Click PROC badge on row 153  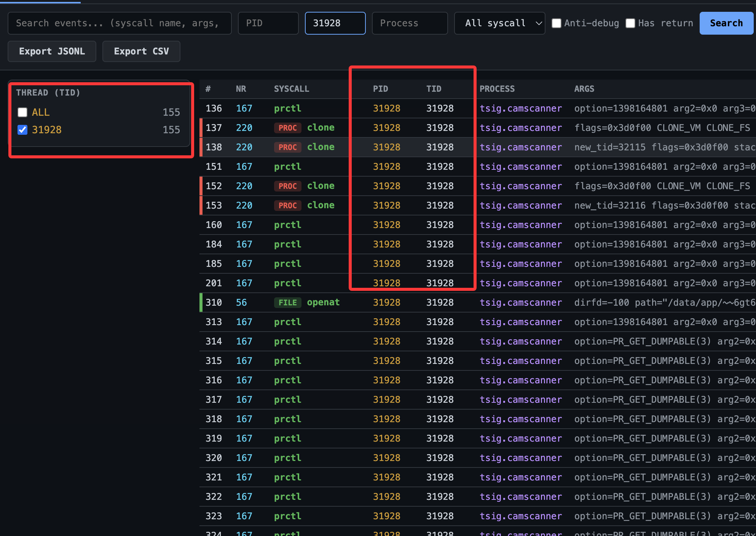coord(287,206)
